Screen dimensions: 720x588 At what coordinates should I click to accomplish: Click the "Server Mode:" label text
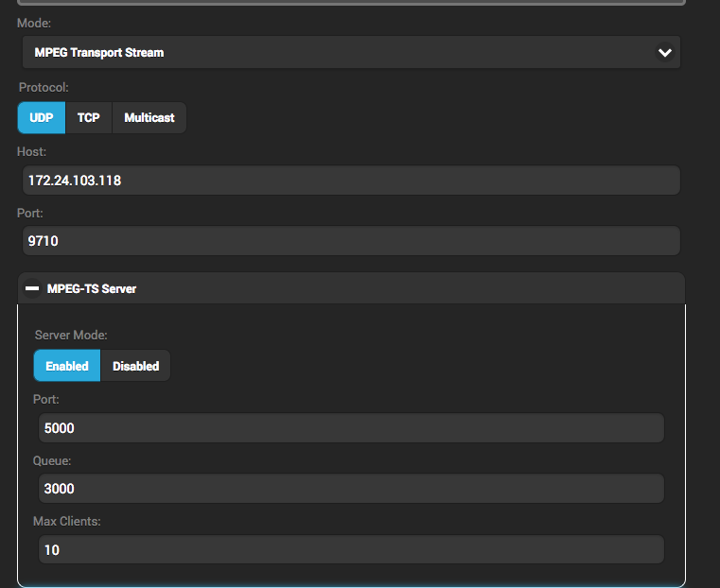point(71,335)
